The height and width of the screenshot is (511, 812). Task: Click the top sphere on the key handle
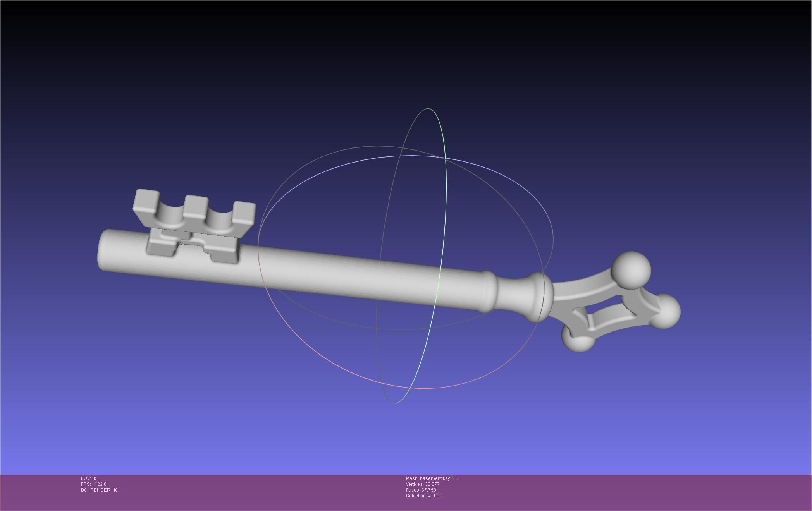631,270
